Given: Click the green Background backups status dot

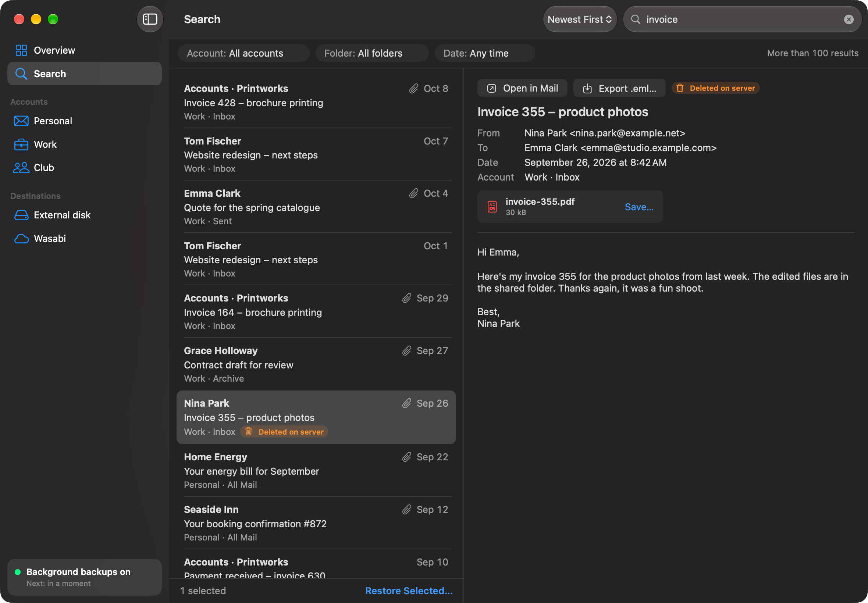Looking at the screenshot, I should tap(17, 572).
